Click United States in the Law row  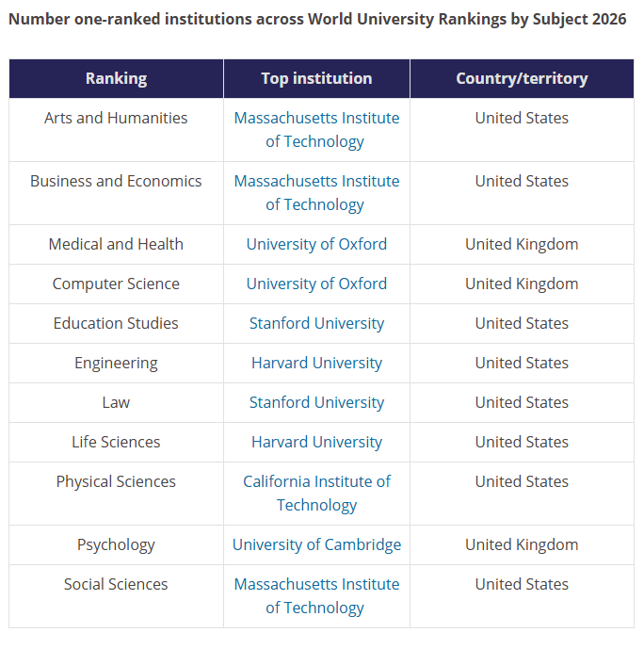(522, 403)
